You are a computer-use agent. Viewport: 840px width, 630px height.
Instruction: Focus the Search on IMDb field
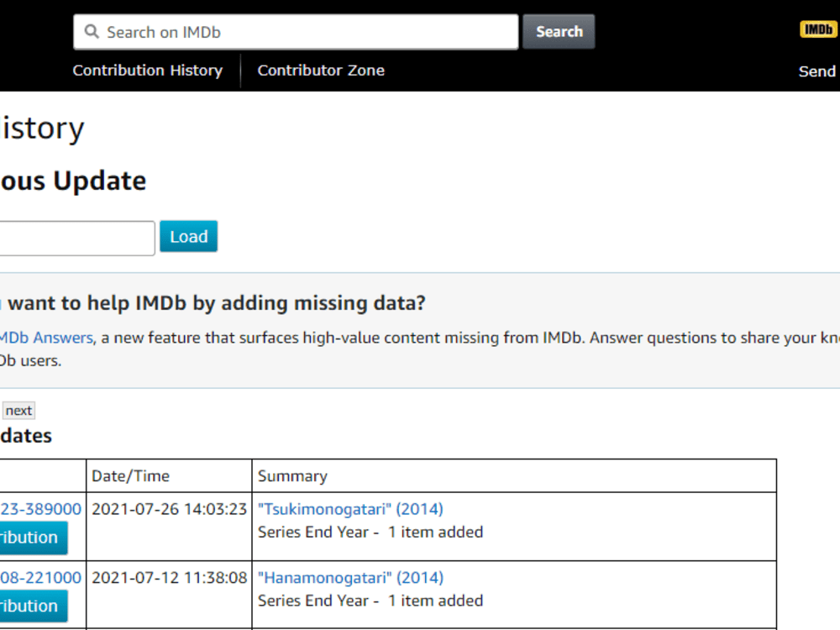[296, 32]
